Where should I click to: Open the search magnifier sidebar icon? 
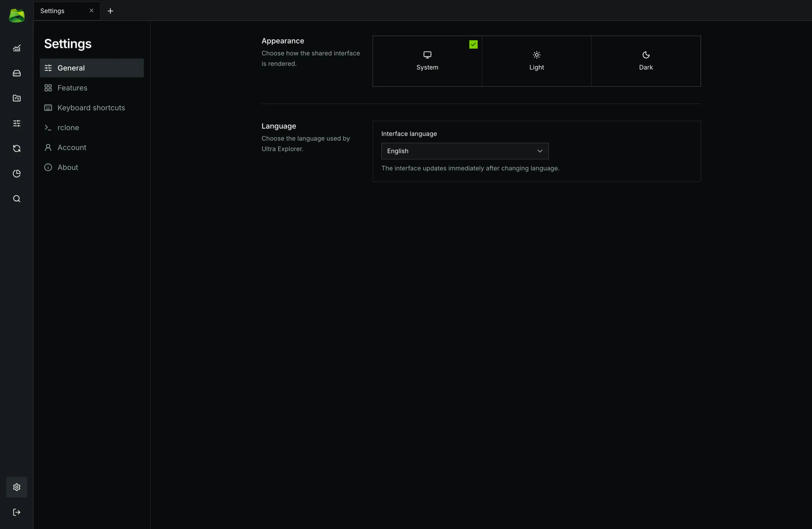17,199
